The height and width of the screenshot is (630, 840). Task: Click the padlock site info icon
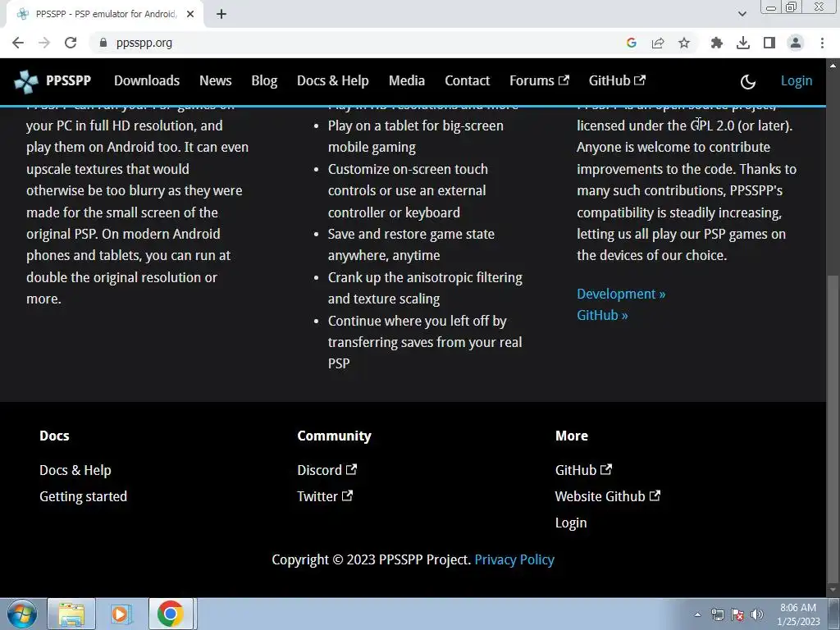pos(103,43)
